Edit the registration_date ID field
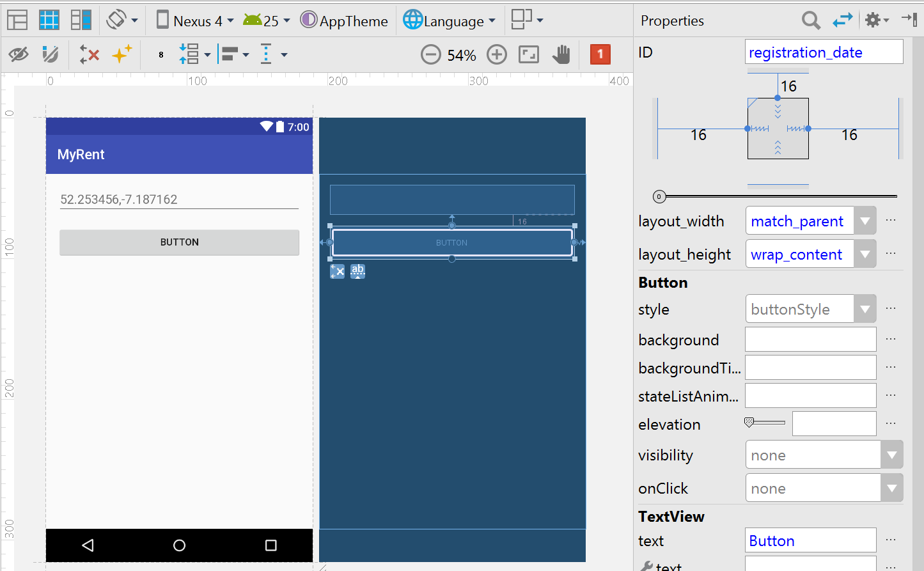924x571 pixels. 824,51
